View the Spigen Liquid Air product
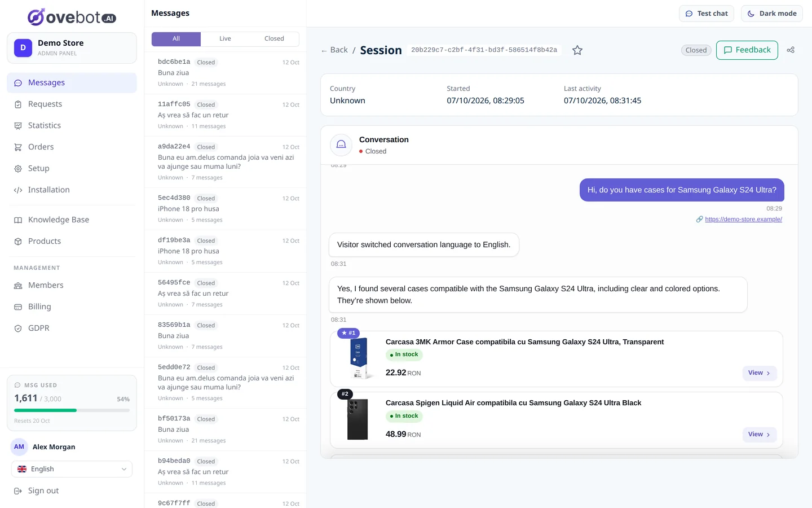 760,435
